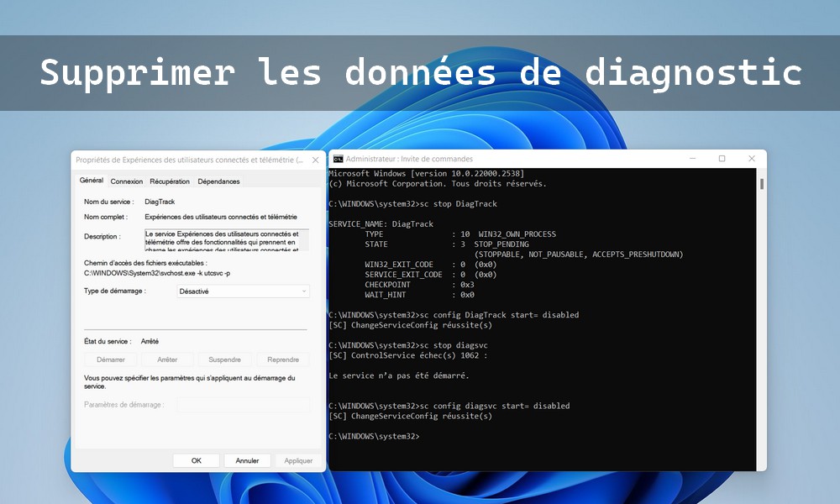The height and width of the screenshot is (504, 840).
Task: Close the Propriétés de Expériences dialog
Action: click(316, 159)
